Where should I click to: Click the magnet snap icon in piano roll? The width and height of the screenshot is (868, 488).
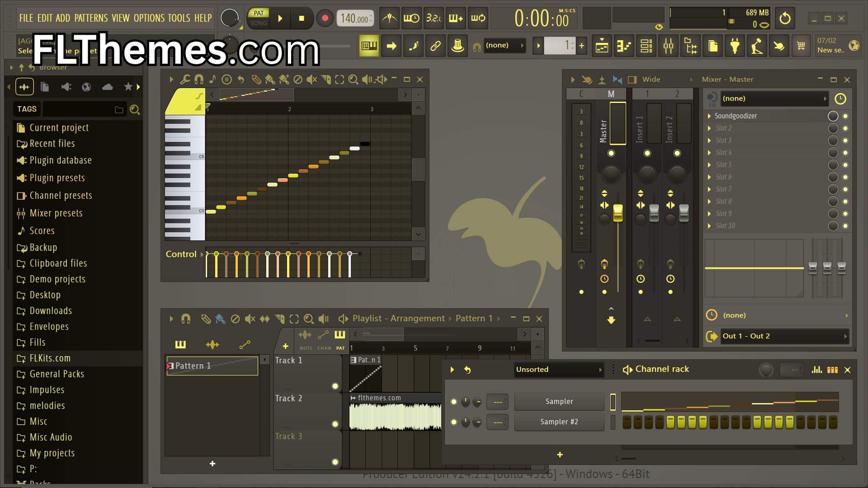click(x=199, y=80)
